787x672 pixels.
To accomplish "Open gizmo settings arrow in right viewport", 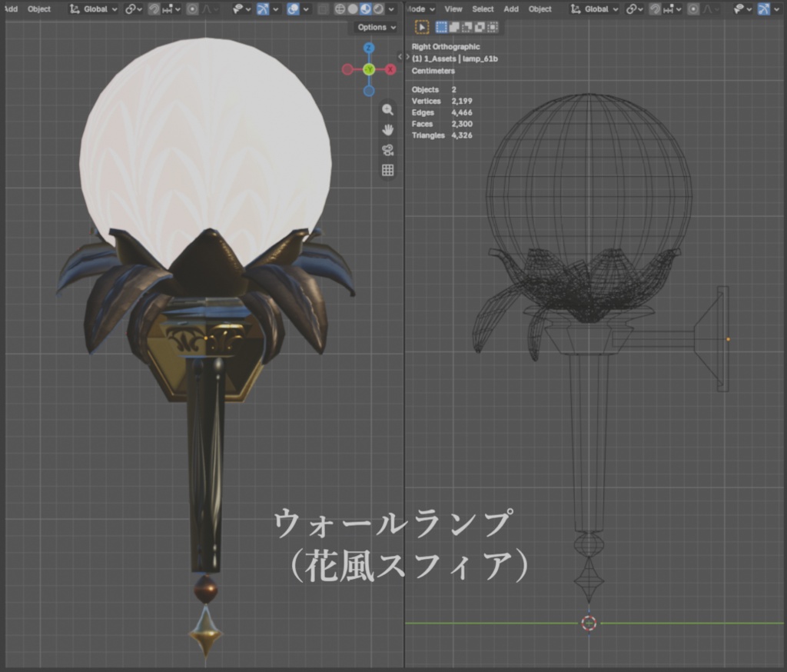I will point(776,9).
